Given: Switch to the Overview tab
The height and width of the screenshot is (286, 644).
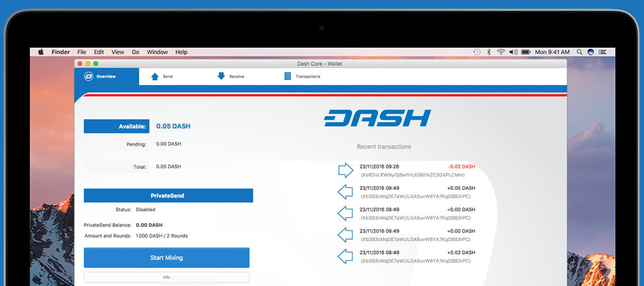Looking at the screenshot, I should pyautogui.click(x=107, y=77).
